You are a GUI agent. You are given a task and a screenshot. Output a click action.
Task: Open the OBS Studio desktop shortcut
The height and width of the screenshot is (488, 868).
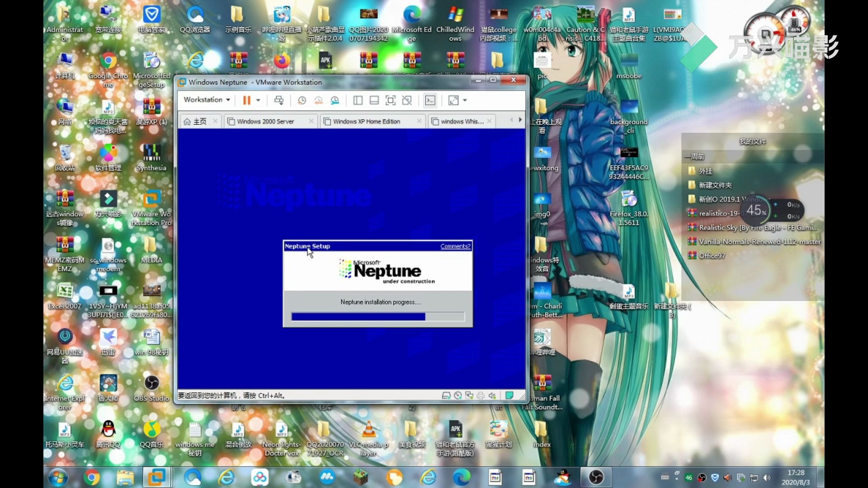click(x=151, y=388)
